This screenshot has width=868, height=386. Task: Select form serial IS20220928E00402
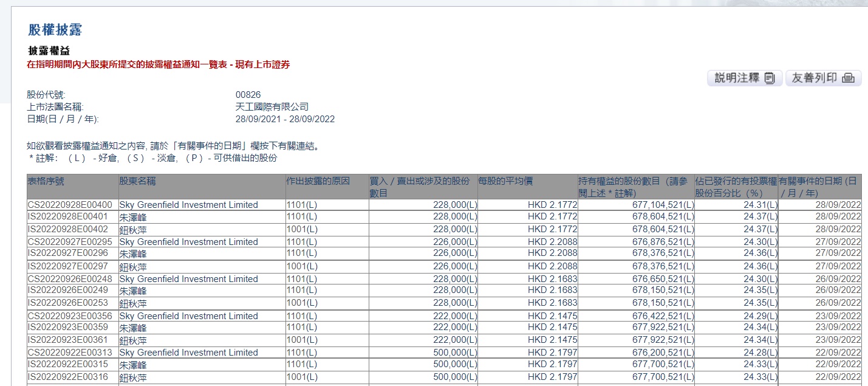coord(69,229)
